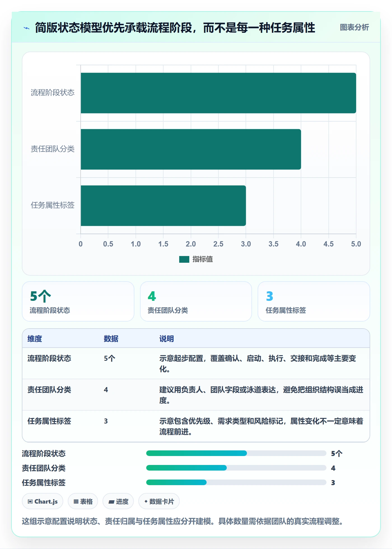
Task: Click the 2.5 x-axis tick label
Action: [218, 244]
